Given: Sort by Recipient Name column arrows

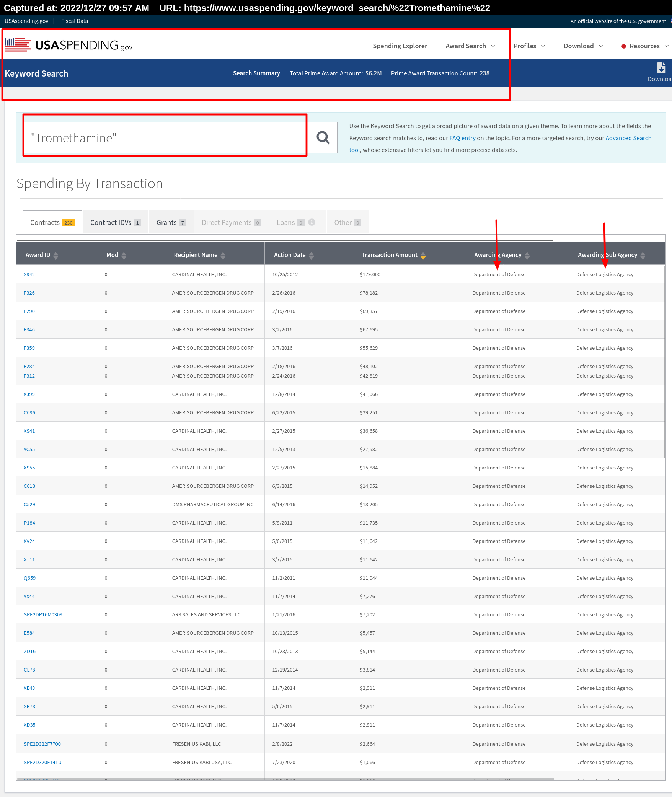Looking at the screenshot, I should pos(223,255).
